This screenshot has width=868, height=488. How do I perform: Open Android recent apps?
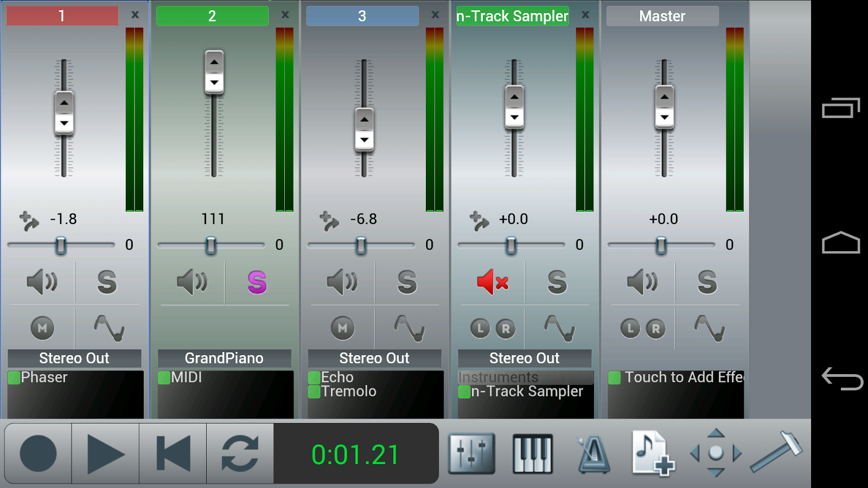841,108
